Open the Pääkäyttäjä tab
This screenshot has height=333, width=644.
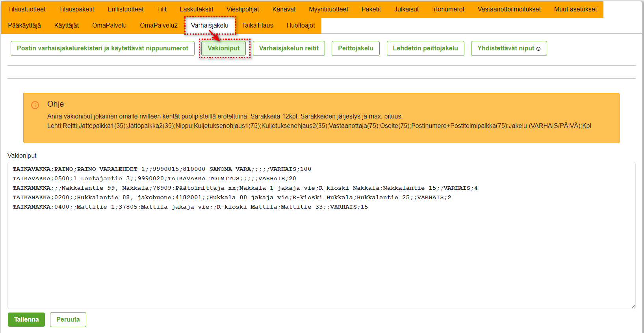(24, 25)
